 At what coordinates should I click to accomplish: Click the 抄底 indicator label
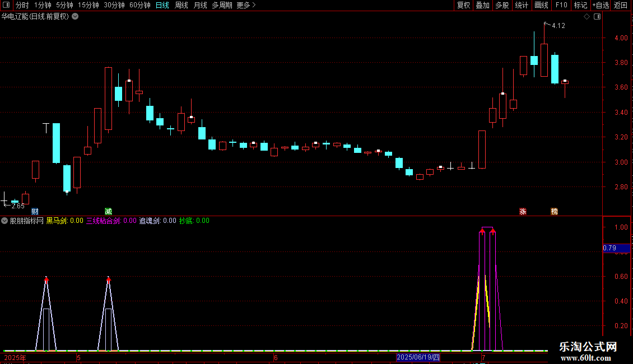tap(194, 221)
